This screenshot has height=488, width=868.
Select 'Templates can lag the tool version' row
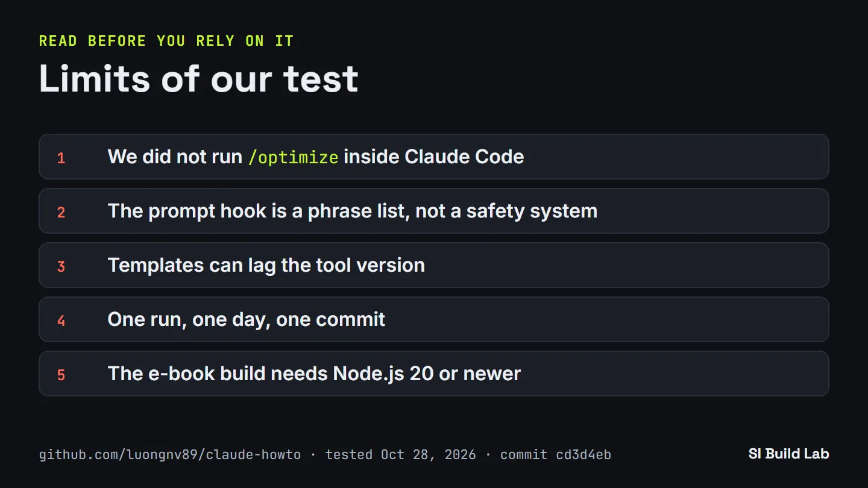(x=434, y=265)
